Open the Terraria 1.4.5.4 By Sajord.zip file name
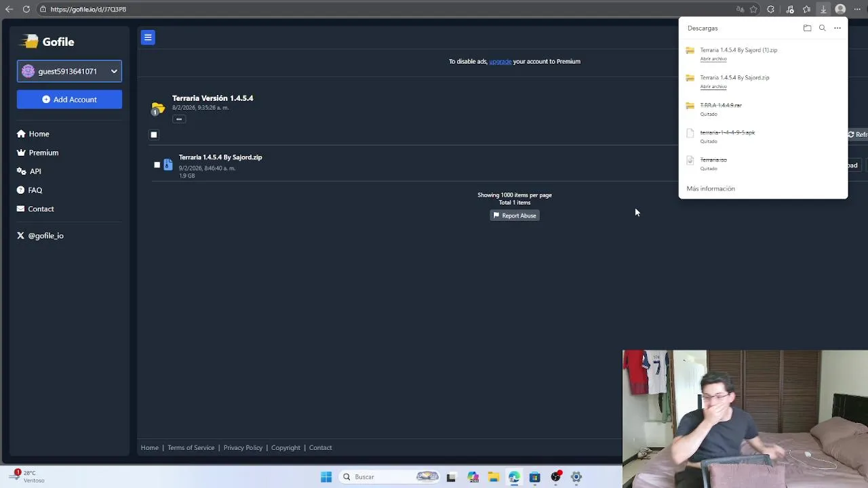This screenshot has width=868, height=488. (x=220, y=157)
